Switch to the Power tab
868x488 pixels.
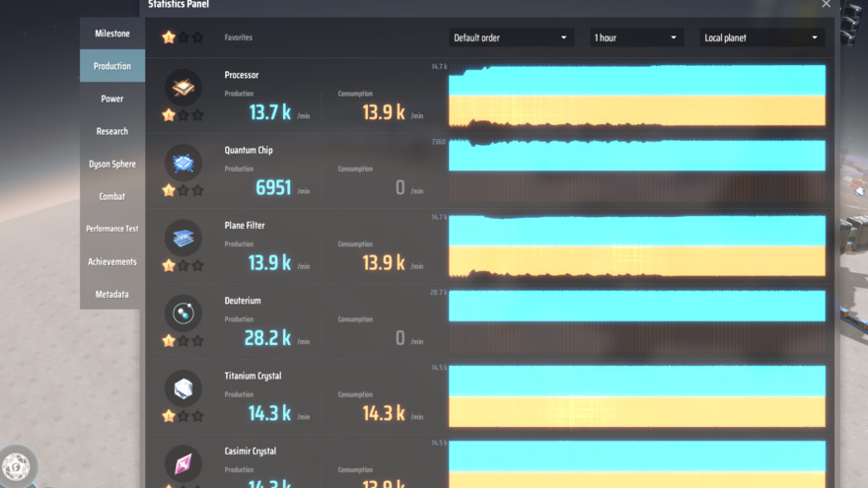112,99
